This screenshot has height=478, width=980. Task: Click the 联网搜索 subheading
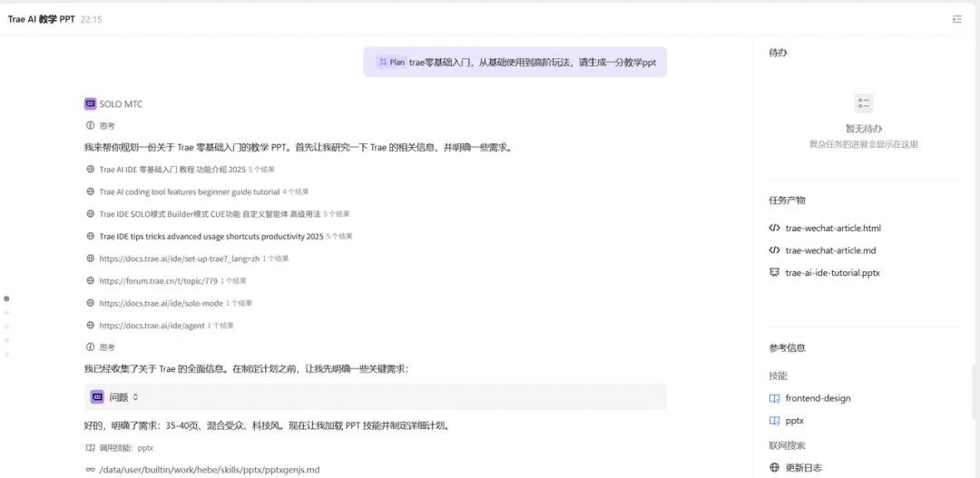click(x=787, y=445)
